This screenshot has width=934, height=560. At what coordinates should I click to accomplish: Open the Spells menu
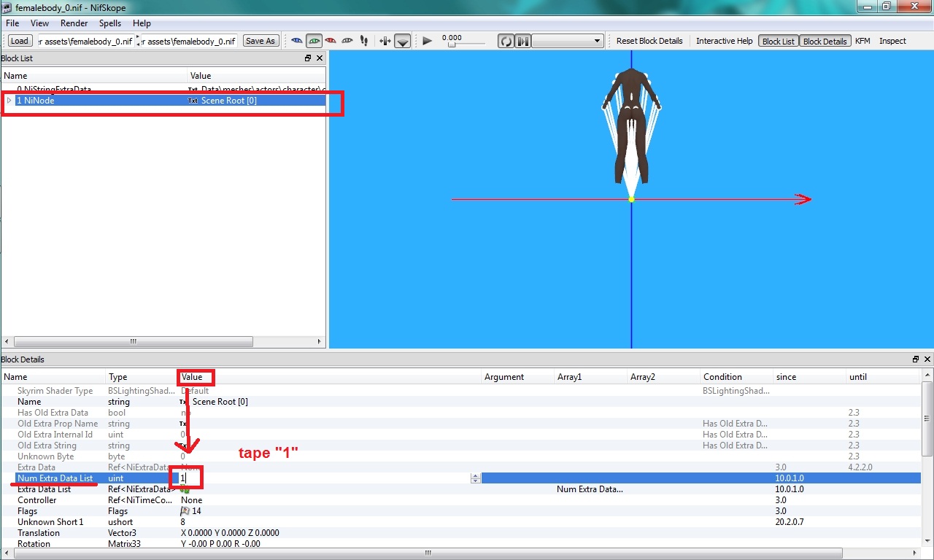[110, 23]
